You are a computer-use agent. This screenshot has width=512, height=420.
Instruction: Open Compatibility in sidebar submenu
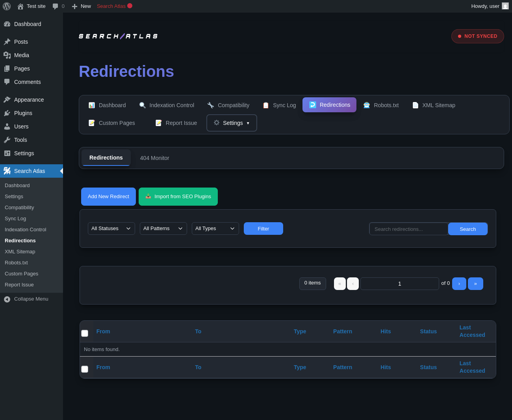coord(19,208)
